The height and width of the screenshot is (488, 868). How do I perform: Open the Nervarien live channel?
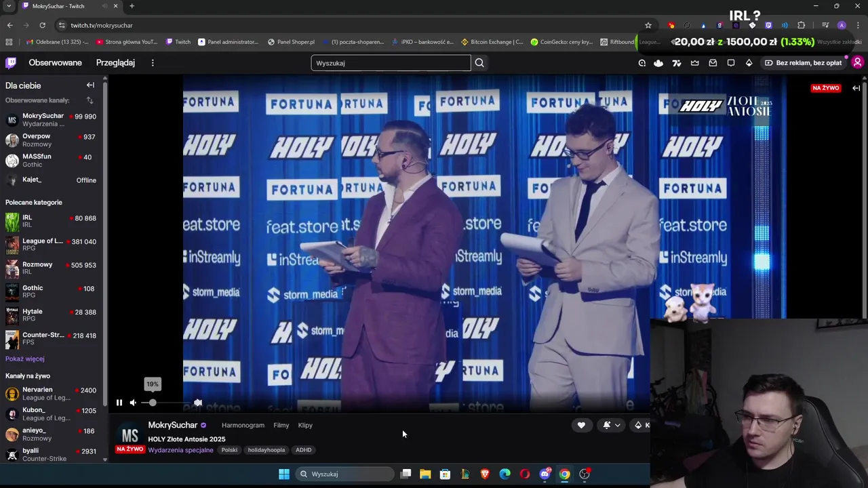tap(52, 394)
